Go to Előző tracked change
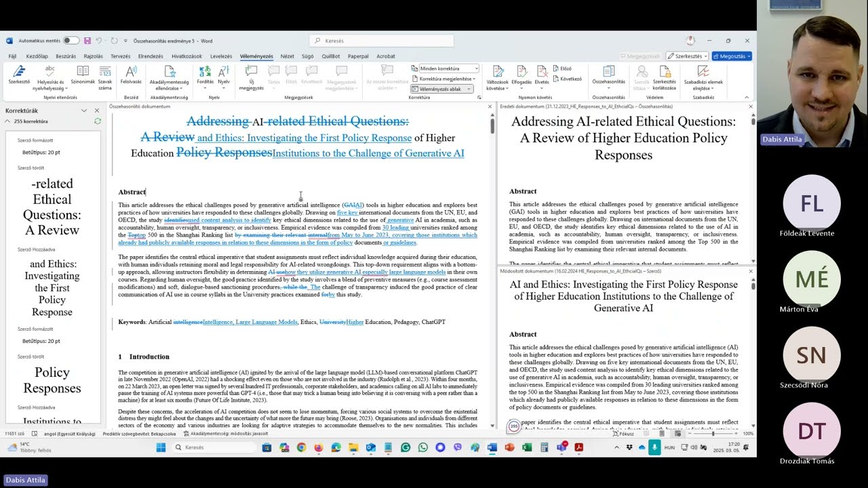This screenshot has height=488, width=868. (562, 68)
